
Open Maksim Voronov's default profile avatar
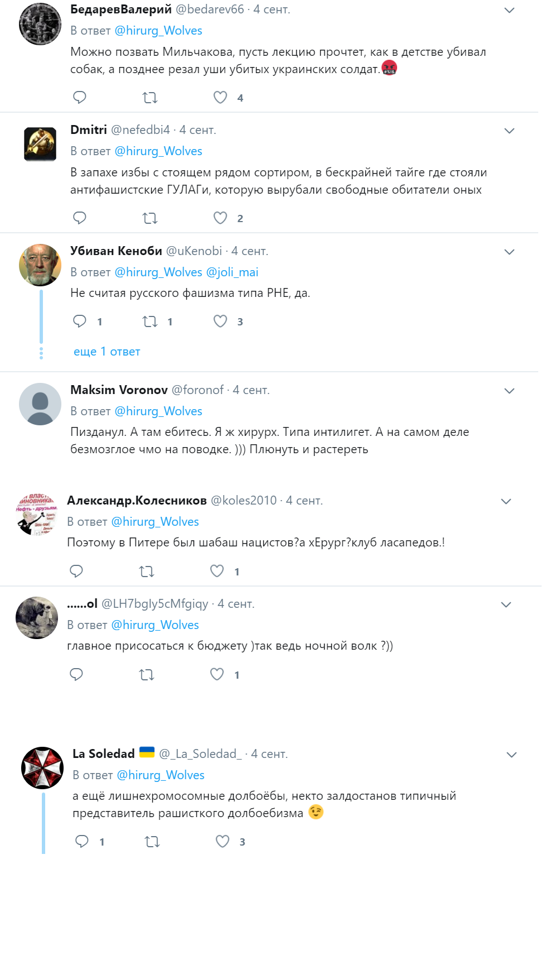[x=40, y=404]
